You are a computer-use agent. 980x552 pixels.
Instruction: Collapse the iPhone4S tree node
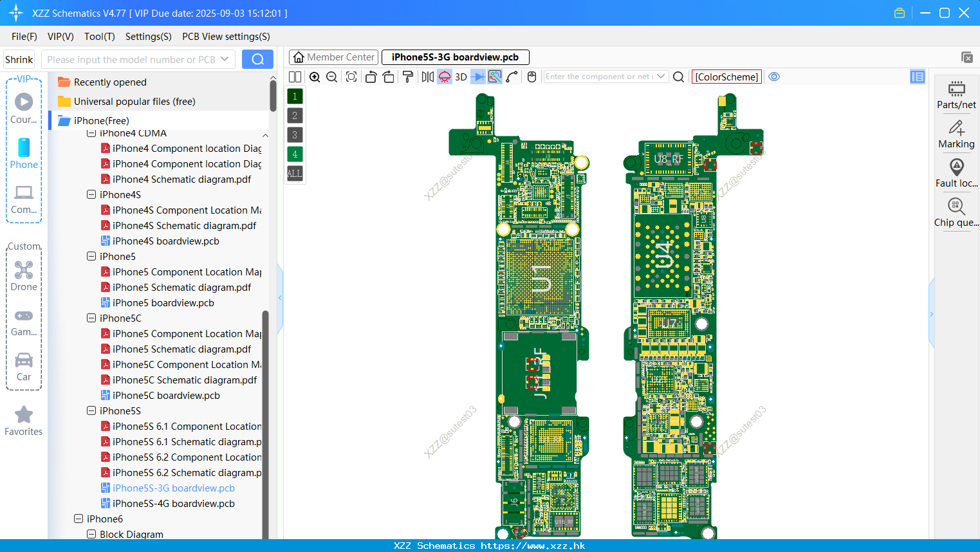pyautogui.click(x=91, y=194)
